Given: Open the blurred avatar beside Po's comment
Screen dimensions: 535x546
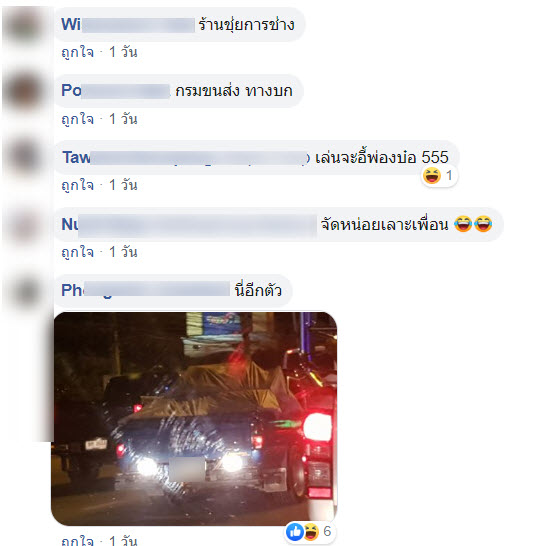Looking at the screenshot, I should pyautogui.click(x=25, y=91).
